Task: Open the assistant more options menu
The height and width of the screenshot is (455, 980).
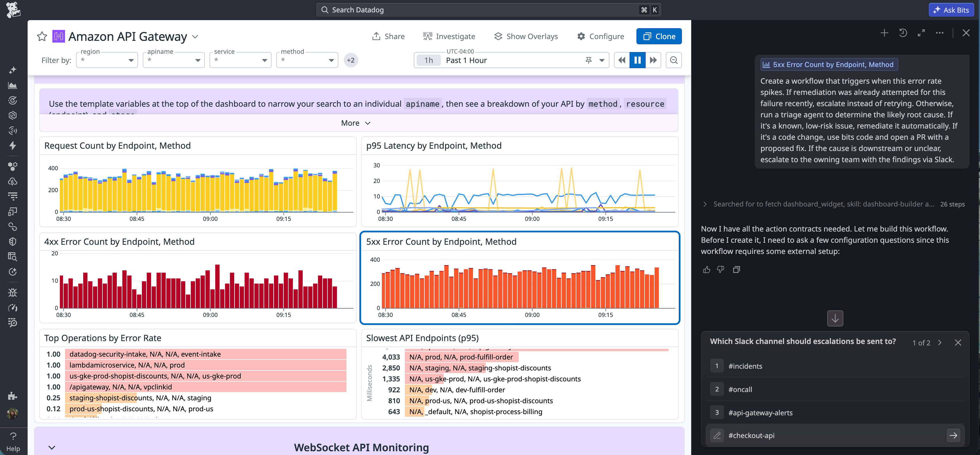Action: 939,33
